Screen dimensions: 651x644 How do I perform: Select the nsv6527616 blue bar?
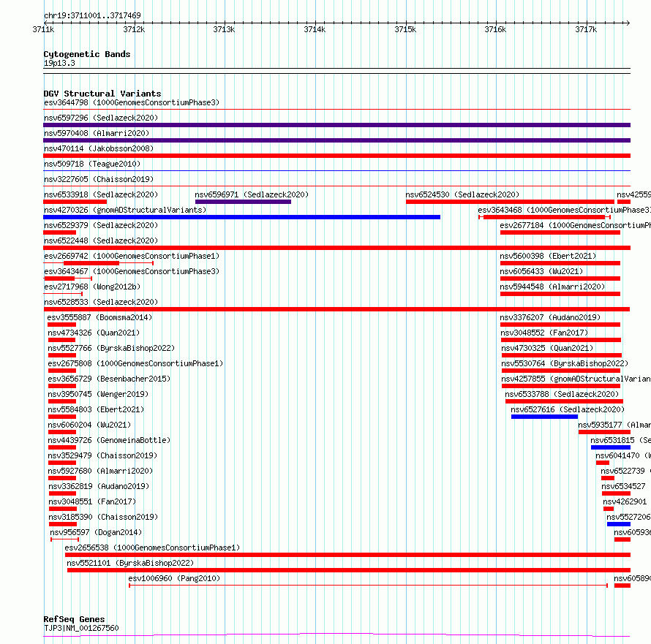point(544,417)
